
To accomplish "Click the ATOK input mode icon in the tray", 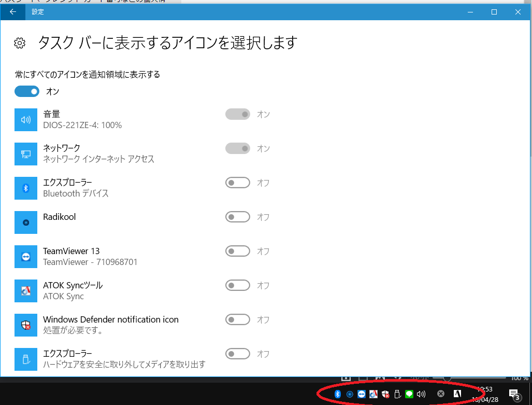I will [x=457, y=394].
